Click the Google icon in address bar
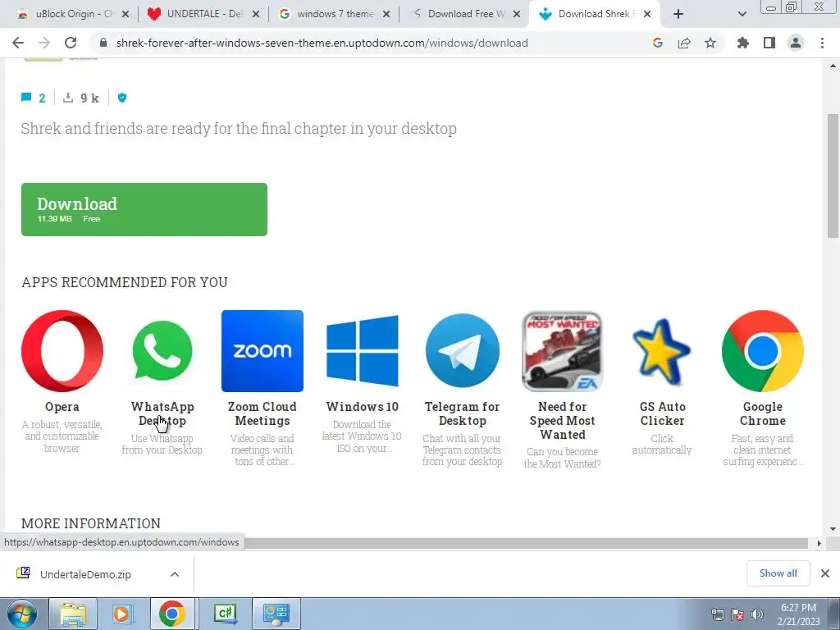This screenshot has width=840, height=630. tap(658, 43)
